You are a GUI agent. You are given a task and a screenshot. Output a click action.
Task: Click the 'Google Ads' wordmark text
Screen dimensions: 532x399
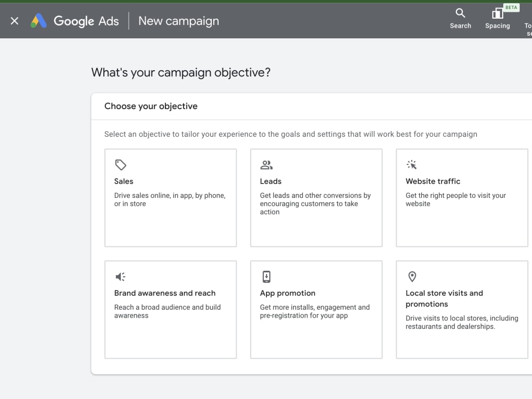86,21
